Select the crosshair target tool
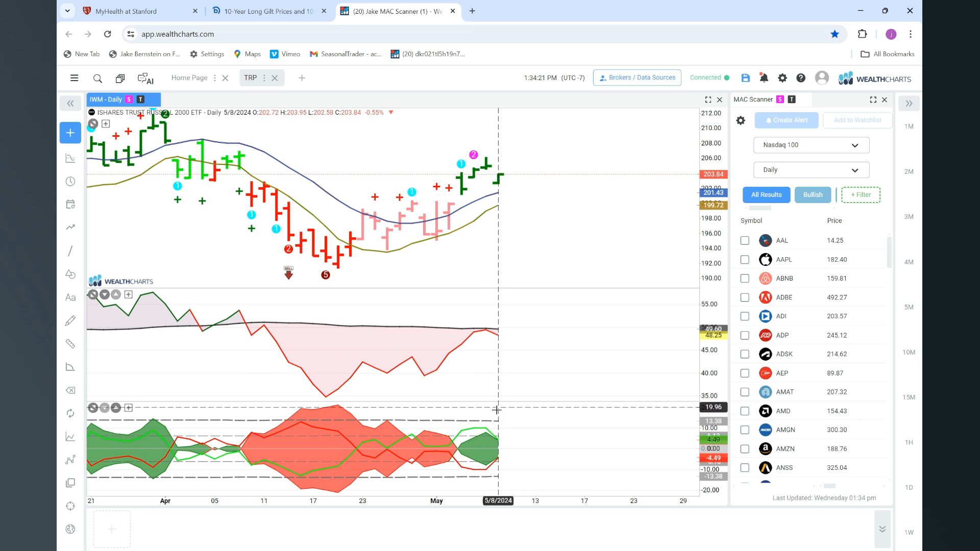This screenshot has width=980, height=551. [x=70, y=506]
